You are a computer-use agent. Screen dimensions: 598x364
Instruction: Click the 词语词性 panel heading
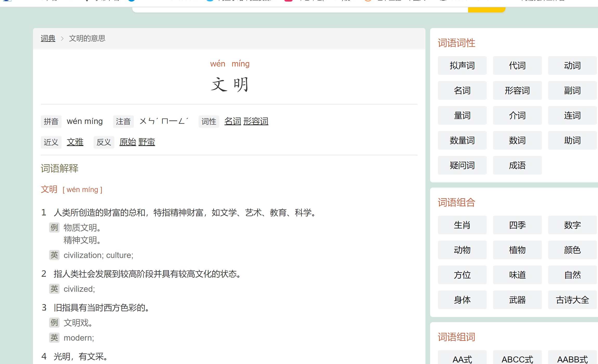pos(457,43)
